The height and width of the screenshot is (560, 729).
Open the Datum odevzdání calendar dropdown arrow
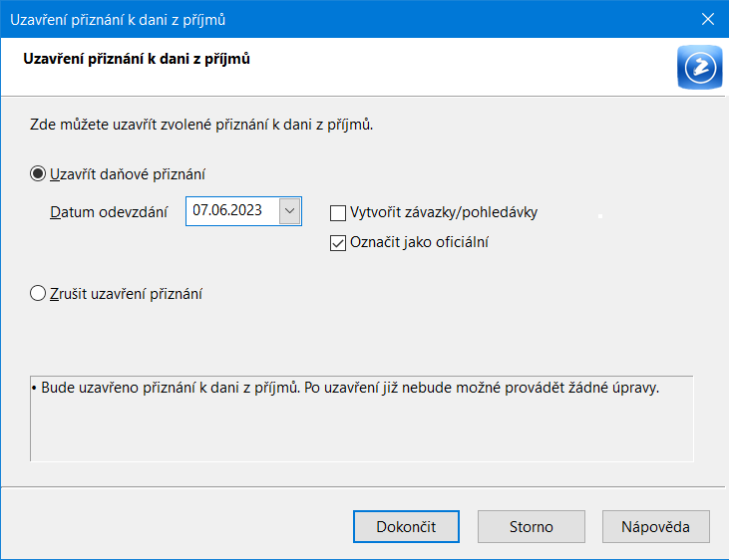point(289,211)
